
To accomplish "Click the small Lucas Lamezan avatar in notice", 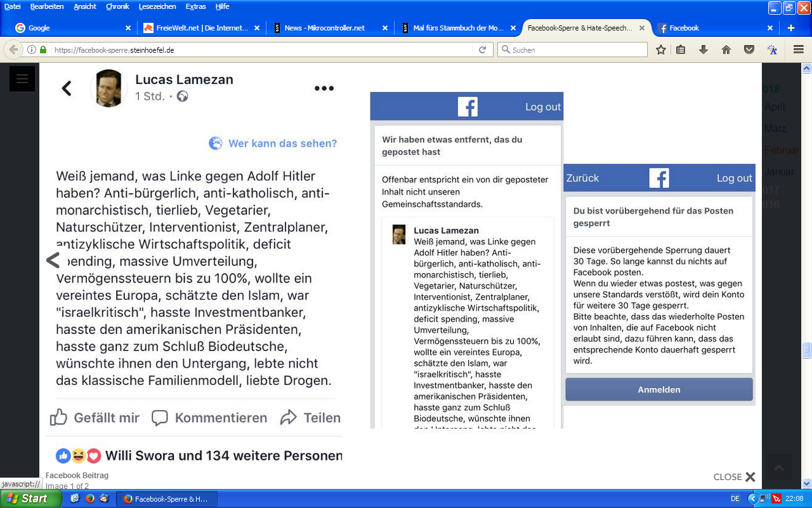I will 399,234.
